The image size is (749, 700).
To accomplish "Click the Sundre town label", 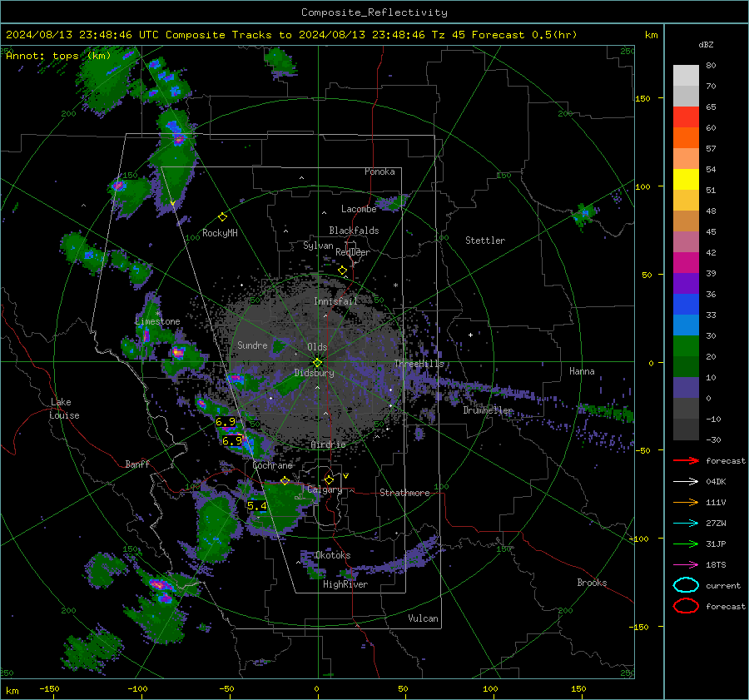I will coord(252,345).
